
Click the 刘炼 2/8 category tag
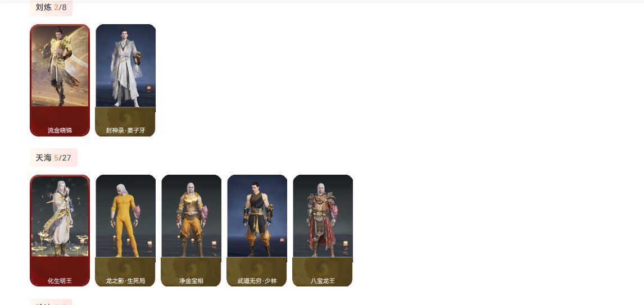click(51, 7)
